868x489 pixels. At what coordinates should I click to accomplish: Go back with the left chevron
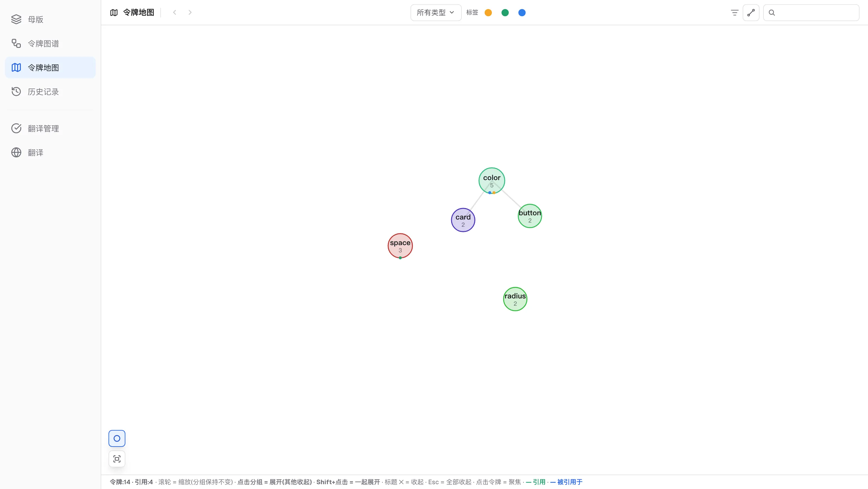[175, 12]
